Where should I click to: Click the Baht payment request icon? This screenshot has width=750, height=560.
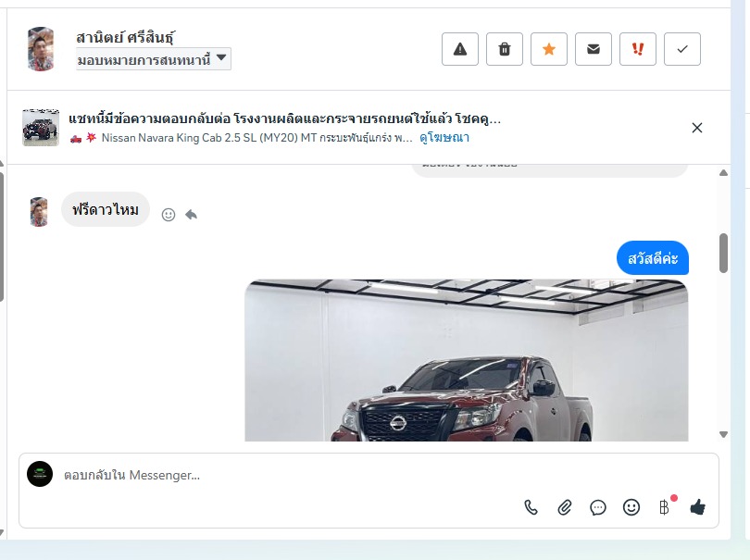[x=664, y=507]
